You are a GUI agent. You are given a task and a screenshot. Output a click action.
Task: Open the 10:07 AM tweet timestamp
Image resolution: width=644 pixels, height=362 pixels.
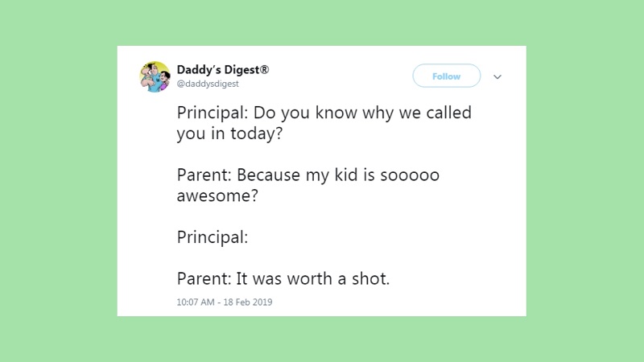point(196,302)
